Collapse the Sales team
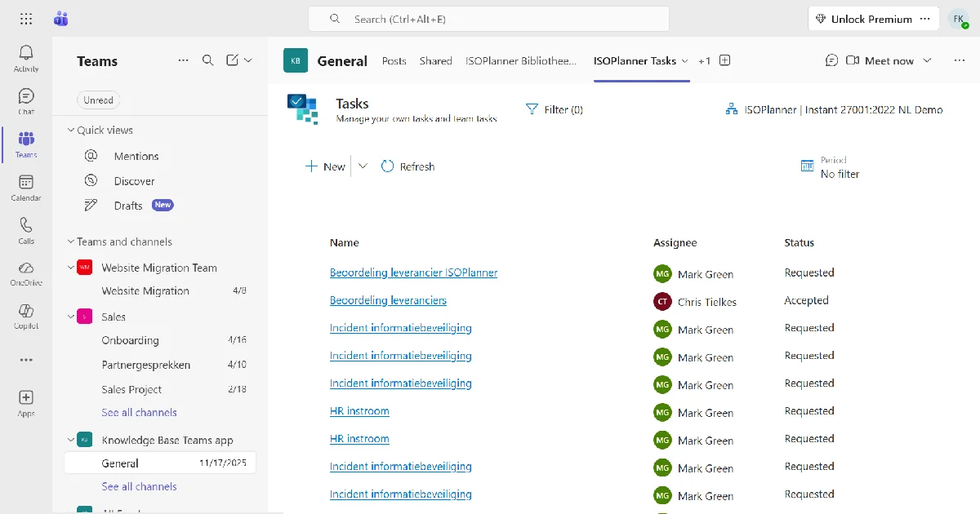980x514 pixels. [70, 317]
